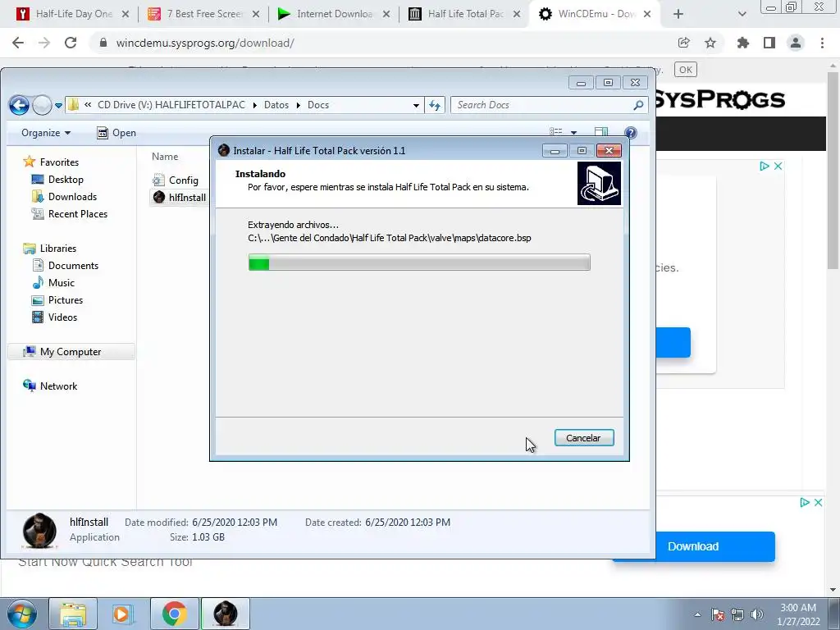Viewport: 840px width, 630px height.
Task: Open Chrome from the taskbar
Action: point(174,614)
